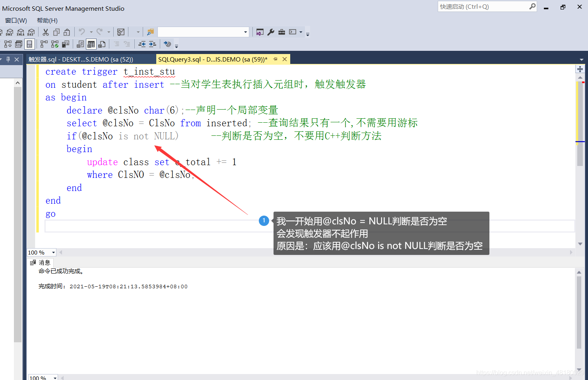Click the wrench Properties icon
Screen dimensions: 588x380
coord(271,32)
